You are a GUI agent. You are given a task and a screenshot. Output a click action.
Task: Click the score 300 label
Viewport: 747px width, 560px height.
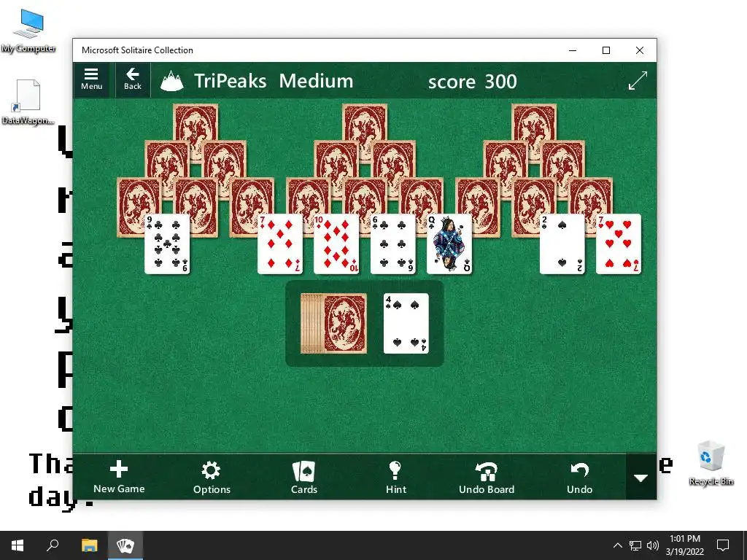click(x=472, y=82)
